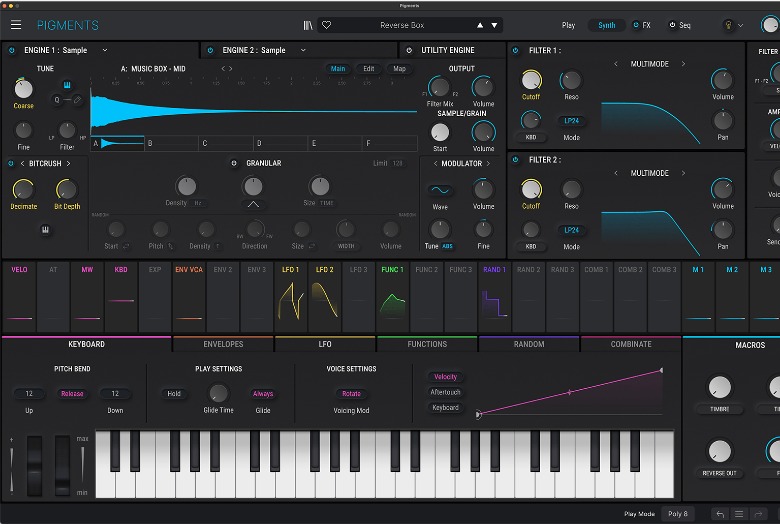This screenshot has height=524, width=780.
Task: Open the history list icon in bottom bar
Action: [x=739, y=514]
